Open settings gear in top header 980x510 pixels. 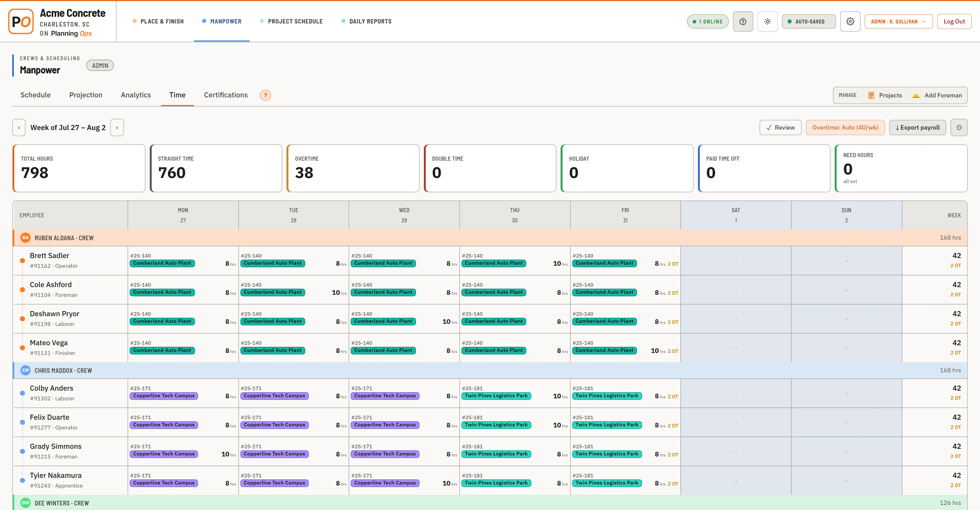pos(850,22)
